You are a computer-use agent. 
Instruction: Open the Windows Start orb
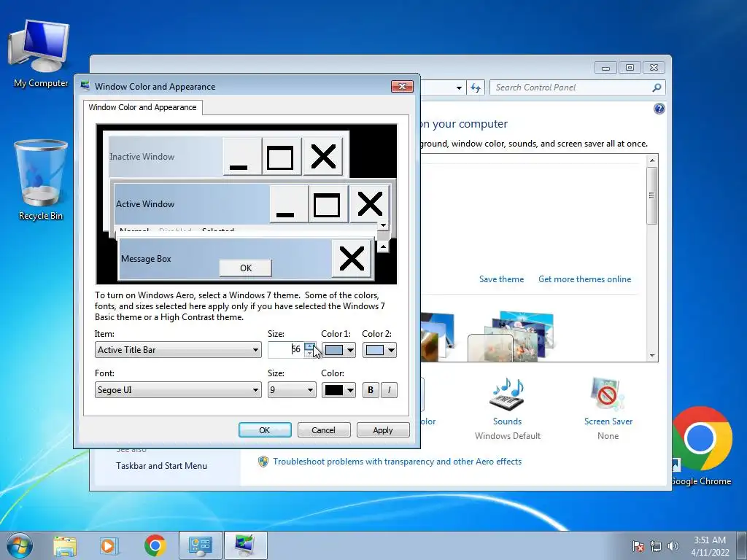tap(20, 545)
